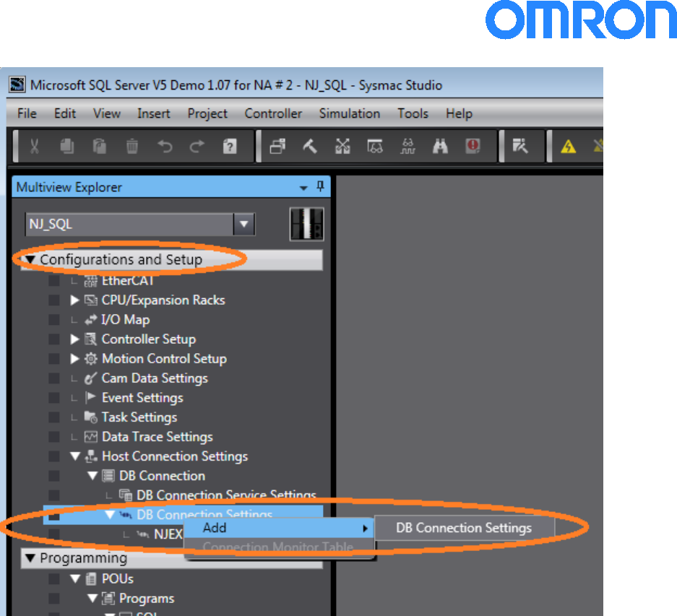Click the Motion Control Setup gear icon

[x=90, y=359]
